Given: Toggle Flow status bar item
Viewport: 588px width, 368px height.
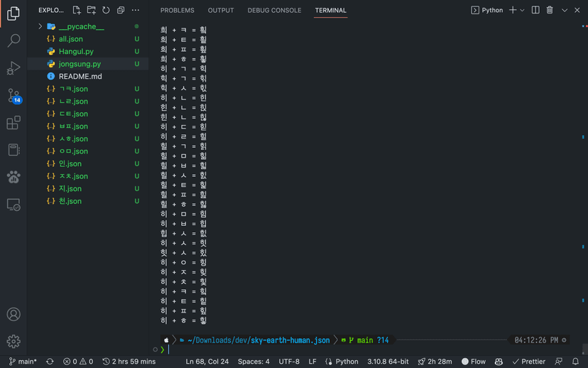Looking at the screenshot, I should click(474, 362).
